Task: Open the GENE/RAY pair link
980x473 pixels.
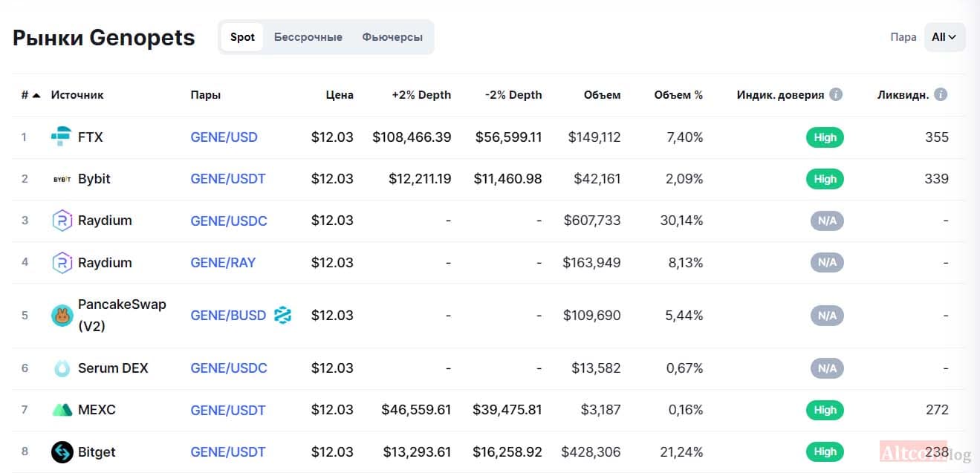Action: click(223, 262)
